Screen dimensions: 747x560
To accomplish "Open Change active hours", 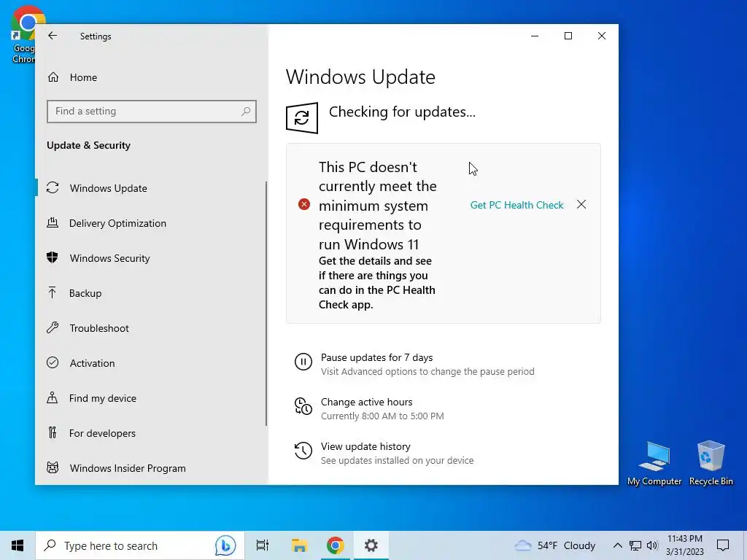I will 366,402.
